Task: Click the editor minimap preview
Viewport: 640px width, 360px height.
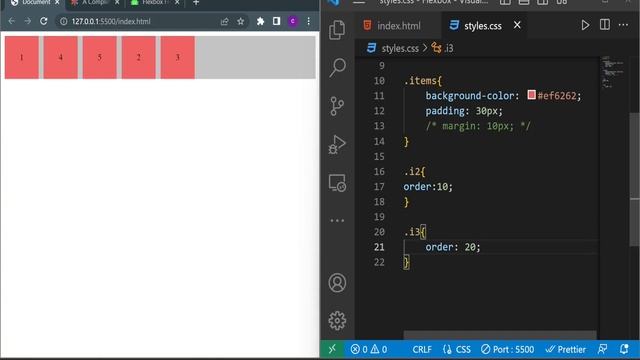Action: [x=613, y=72]
